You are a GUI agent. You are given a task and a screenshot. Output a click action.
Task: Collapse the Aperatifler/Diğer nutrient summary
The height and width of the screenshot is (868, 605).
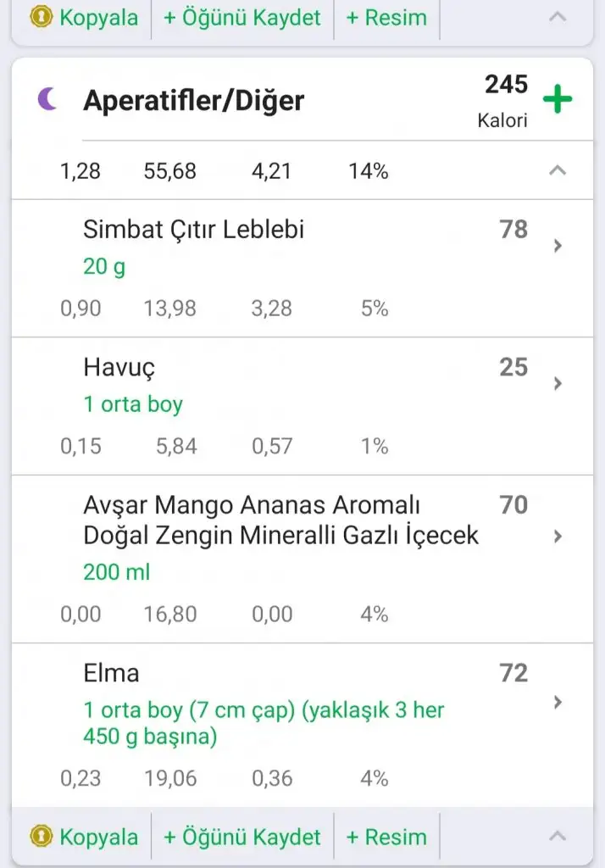(557, 170)
